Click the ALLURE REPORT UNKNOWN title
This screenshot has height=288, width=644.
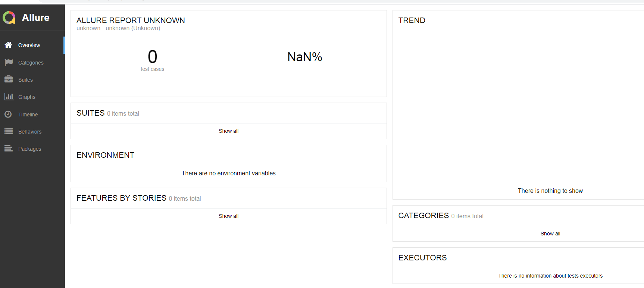[131, 21]
